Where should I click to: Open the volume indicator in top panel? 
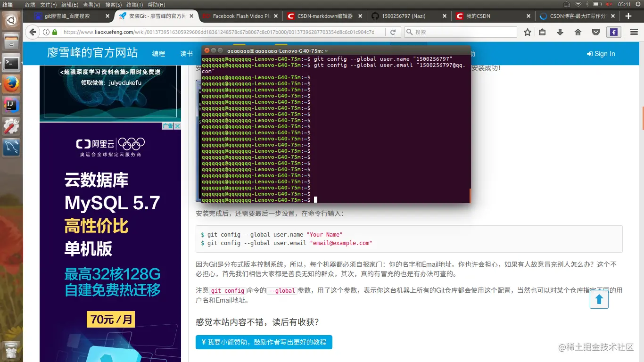pyautogui.click(x=609, y=4)
